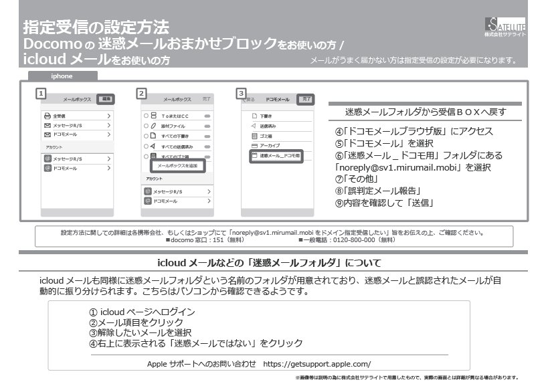Image resolution: width=548 pixels, height=392 pixels.
Task: Select the radio circle for 添付ファイル
Action: (x=146, y=126)
